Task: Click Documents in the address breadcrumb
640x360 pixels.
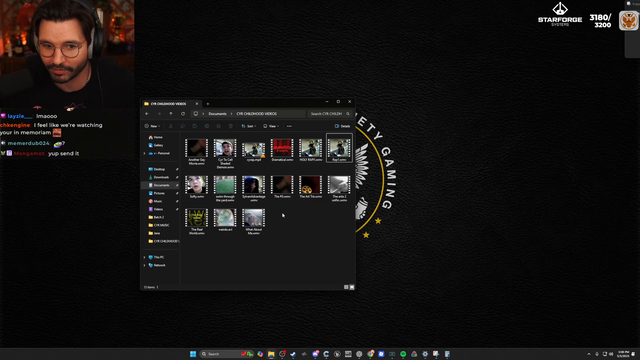Action: pos(217,114)
